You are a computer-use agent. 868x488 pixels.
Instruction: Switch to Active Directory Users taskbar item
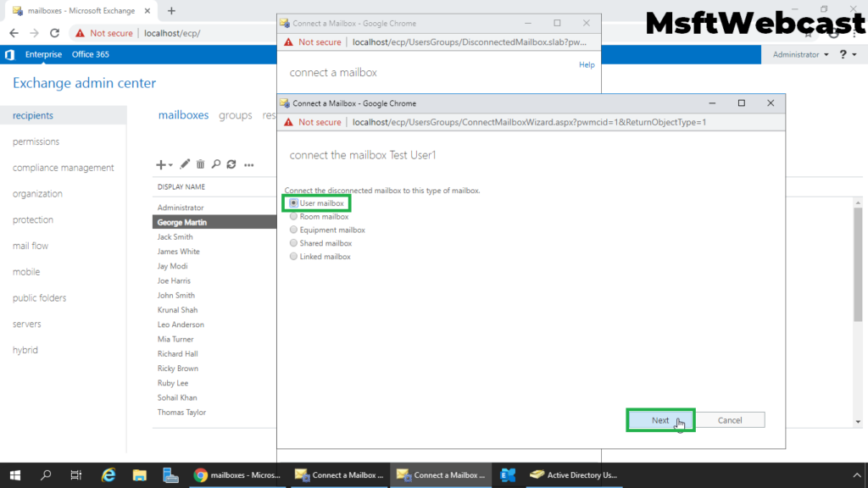click(574, 474)
